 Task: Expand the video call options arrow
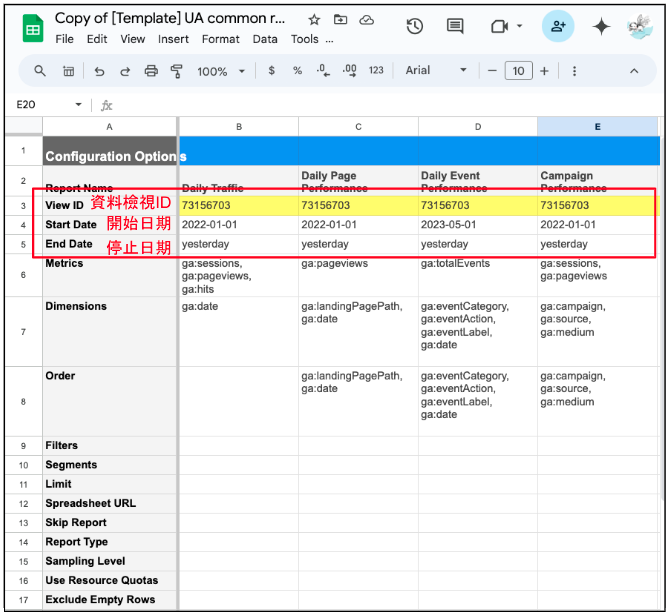point(519,26)
